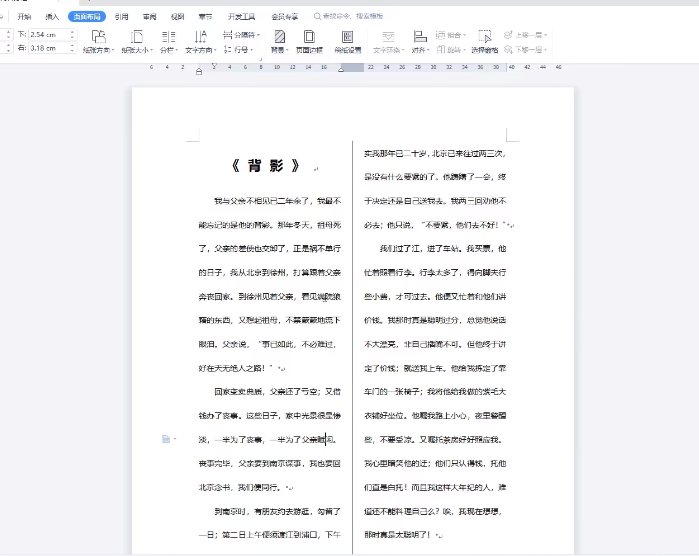This screenshot has width=699, height=556.
Task: Click the magnifier icon in the command search
Action: [317, 16]
